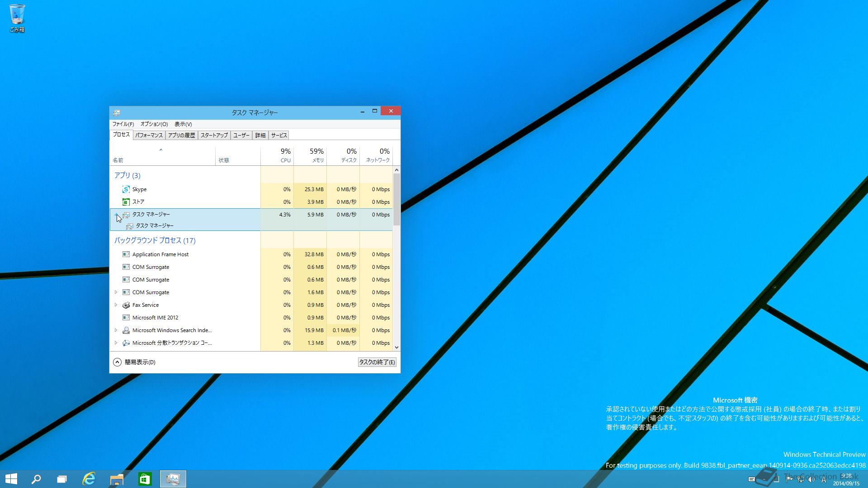The image size is (868, 488).
Task: Switch to the スタートアップ tab
Action: pyautogui.click(x=214, y=135)
